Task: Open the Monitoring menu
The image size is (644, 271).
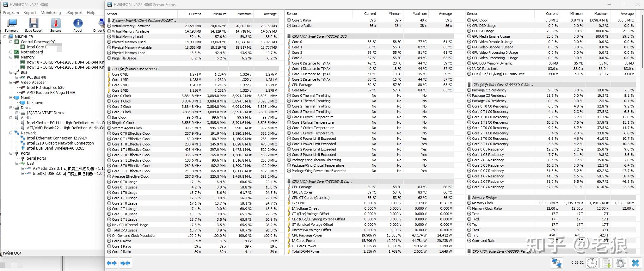Action: click(51, 13)
